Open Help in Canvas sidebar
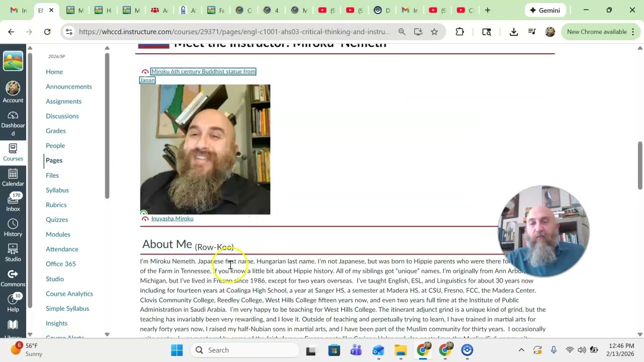644x362 pixels. [13, 303]
